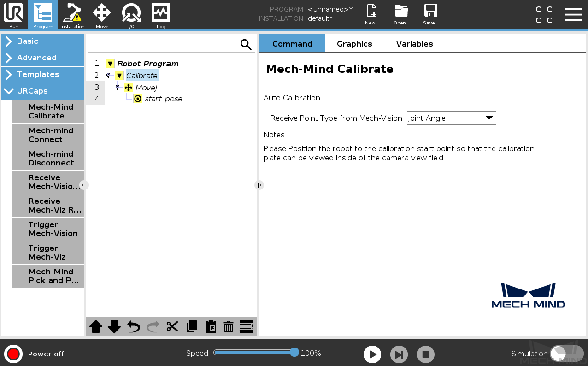588x366 pixels.
Task: Adjust the Speed slider handle
Action: click(x=294, y=353)
